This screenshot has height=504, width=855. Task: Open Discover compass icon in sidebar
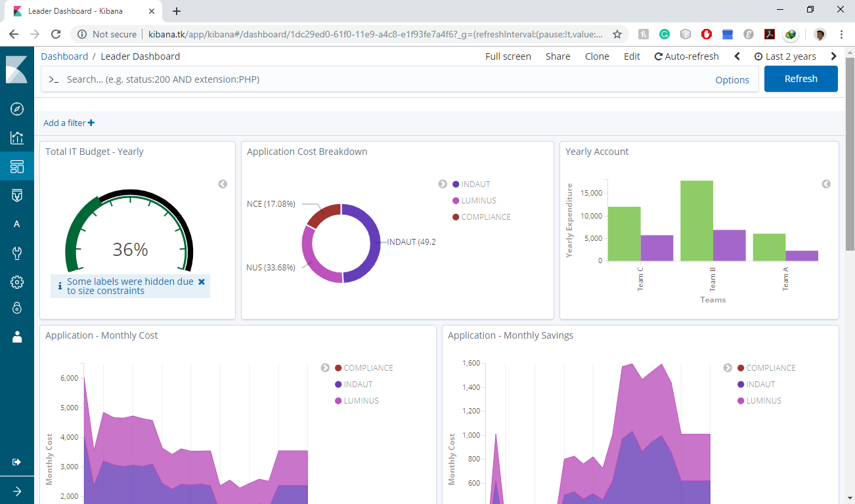point(17,109)
